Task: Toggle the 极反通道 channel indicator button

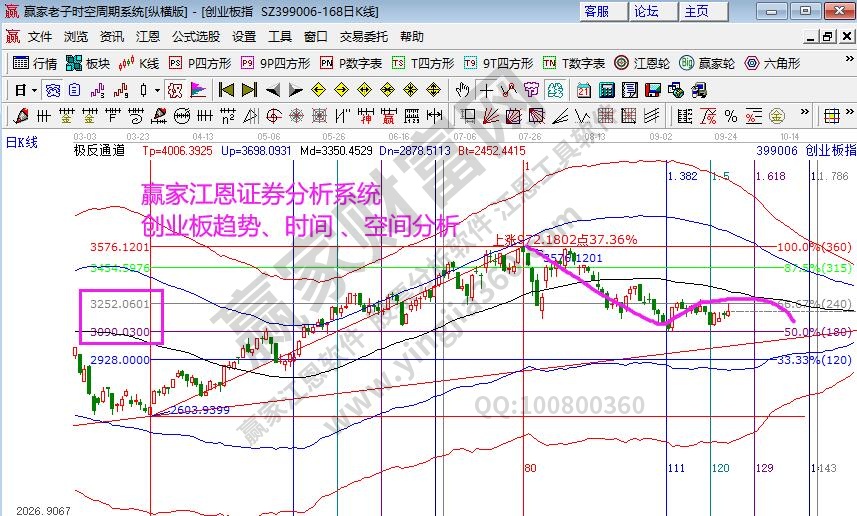Action: point(99,150)
